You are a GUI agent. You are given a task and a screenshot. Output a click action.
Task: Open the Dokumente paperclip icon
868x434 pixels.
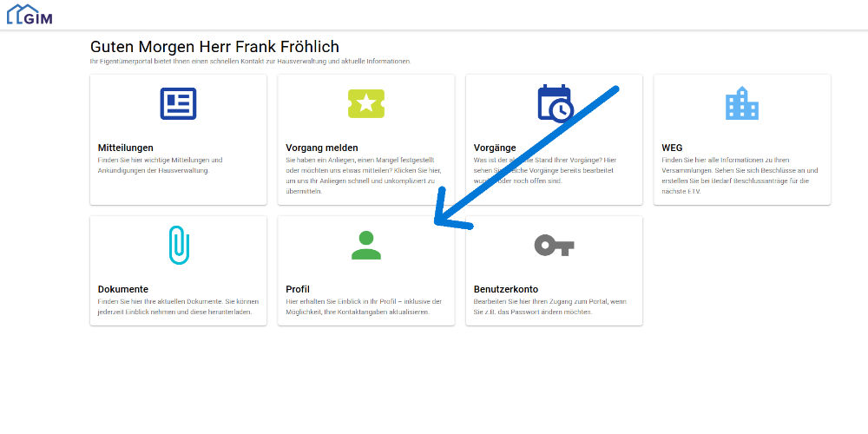179,245
